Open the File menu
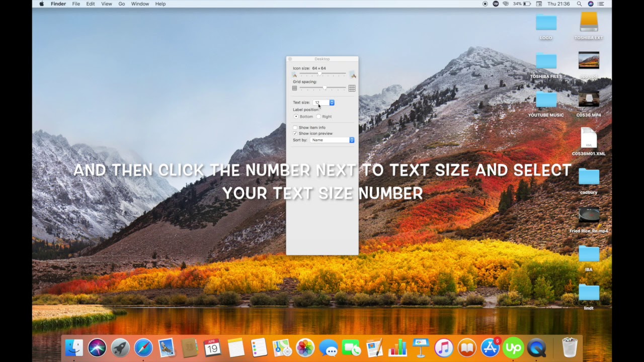Image resolution: width=644 pixels, height=362 pixels. pos(76,4)
